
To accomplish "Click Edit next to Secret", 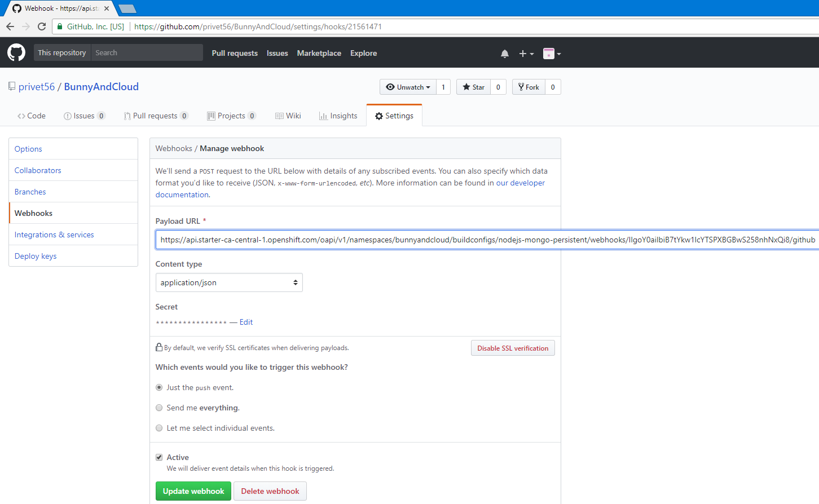I will coord(246,322).
